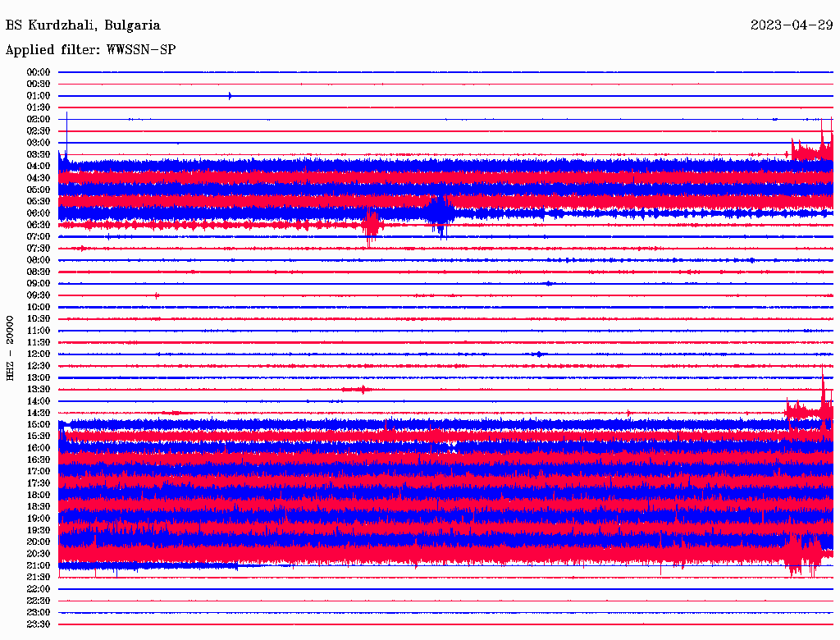This screenshot has width=840, height=640.
Task: Select the 14:30 time label
Action: [39, 413]
